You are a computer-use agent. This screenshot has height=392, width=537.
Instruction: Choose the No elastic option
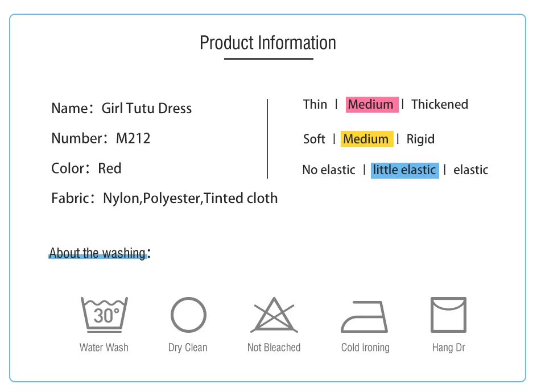(x=329, y=170)
